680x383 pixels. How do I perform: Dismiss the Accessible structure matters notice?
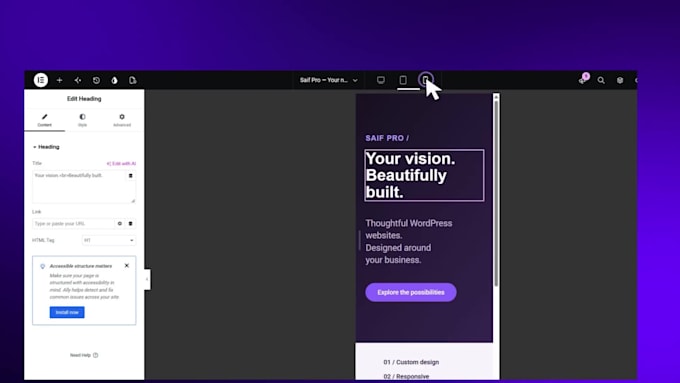click(127, 265)
